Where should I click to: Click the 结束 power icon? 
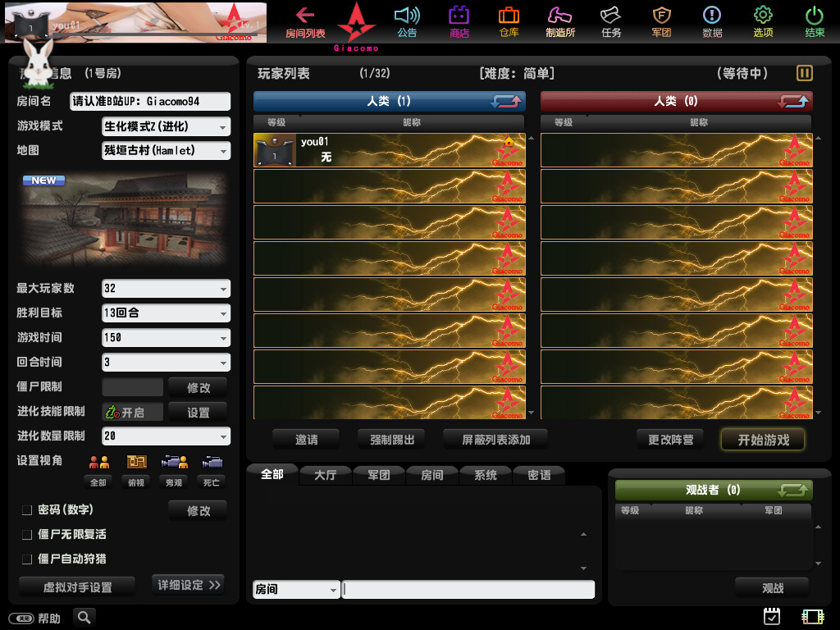coord(815,16)
